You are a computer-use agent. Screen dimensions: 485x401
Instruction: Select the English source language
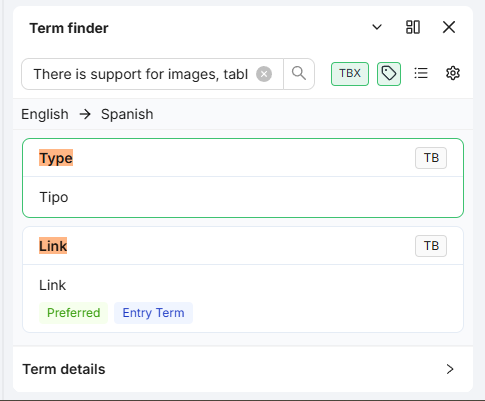click(45, 114)
